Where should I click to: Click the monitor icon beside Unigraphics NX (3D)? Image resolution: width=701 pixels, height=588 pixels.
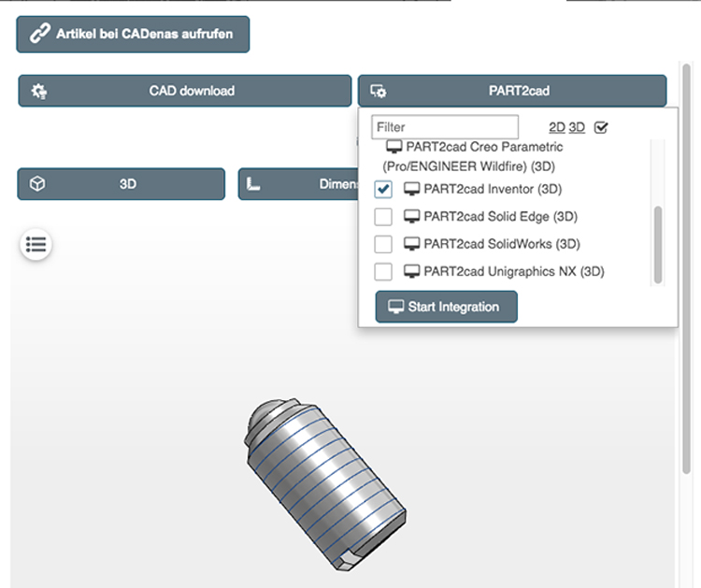coord(412,272)
